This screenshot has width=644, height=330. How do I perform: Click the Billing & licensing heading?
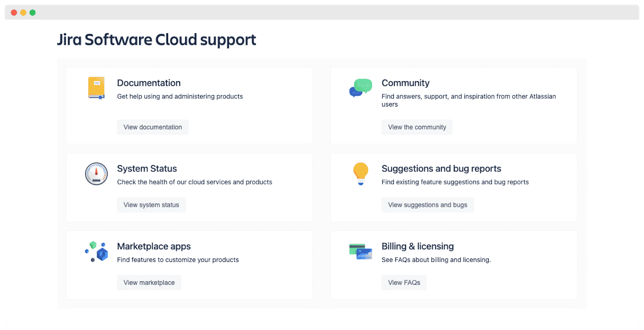[x=418, y=246]
